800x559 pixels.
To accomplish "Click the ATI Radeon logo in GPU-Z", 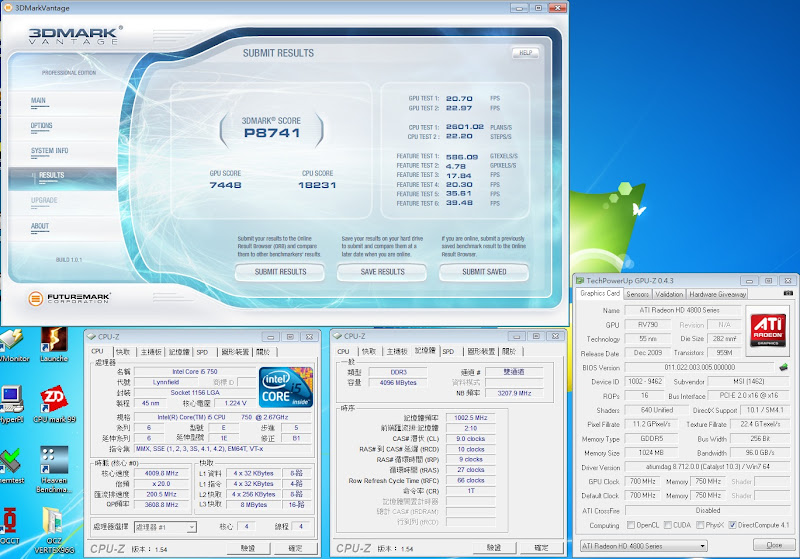I will 768,330.
